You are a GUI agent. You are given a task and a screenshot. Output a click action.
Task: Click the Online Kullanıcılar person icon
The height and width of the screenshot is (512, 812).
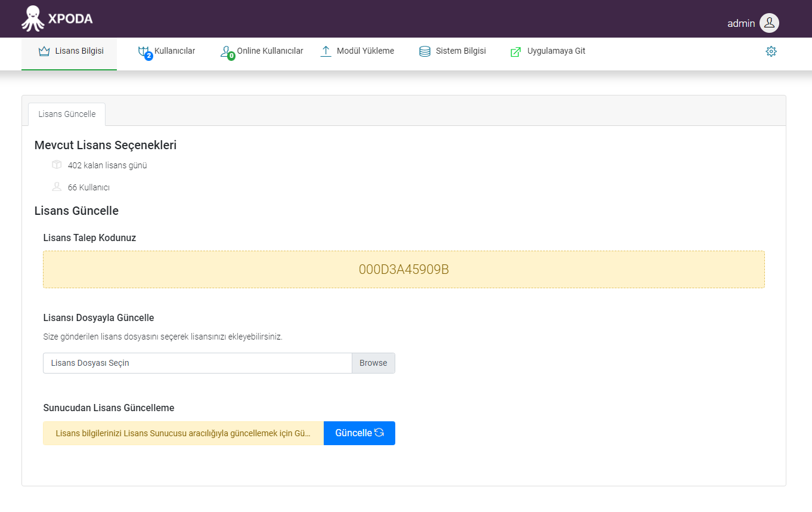(x=227, y=53)
